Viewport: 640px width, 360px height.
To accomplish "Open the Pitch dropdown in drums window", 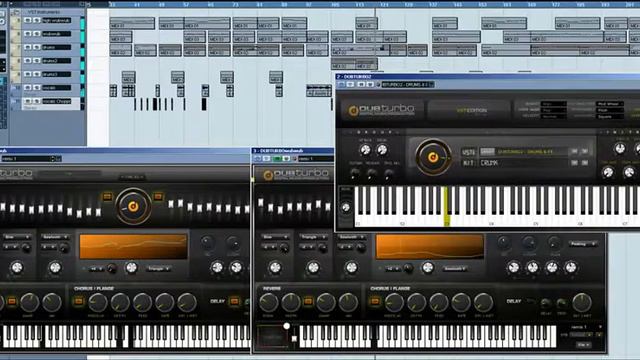I will click(610, 110).
